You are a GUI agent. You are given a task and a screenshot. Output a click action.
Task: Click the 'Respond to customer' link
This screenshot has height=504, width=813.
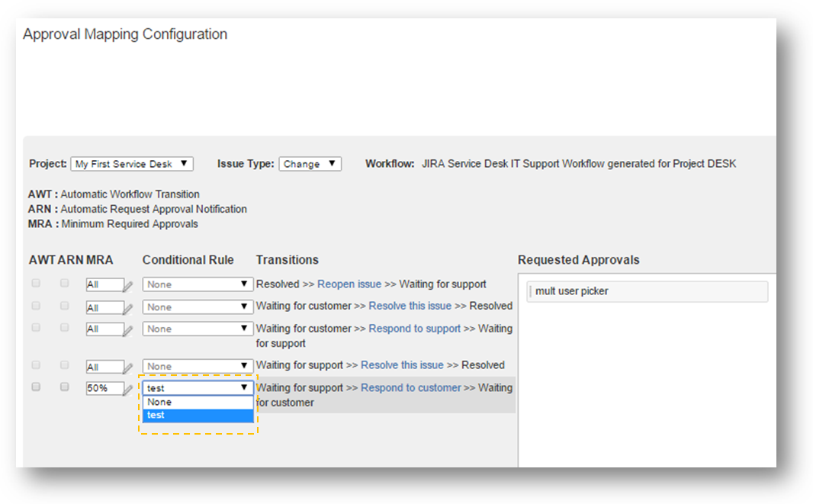click(410, 388)
